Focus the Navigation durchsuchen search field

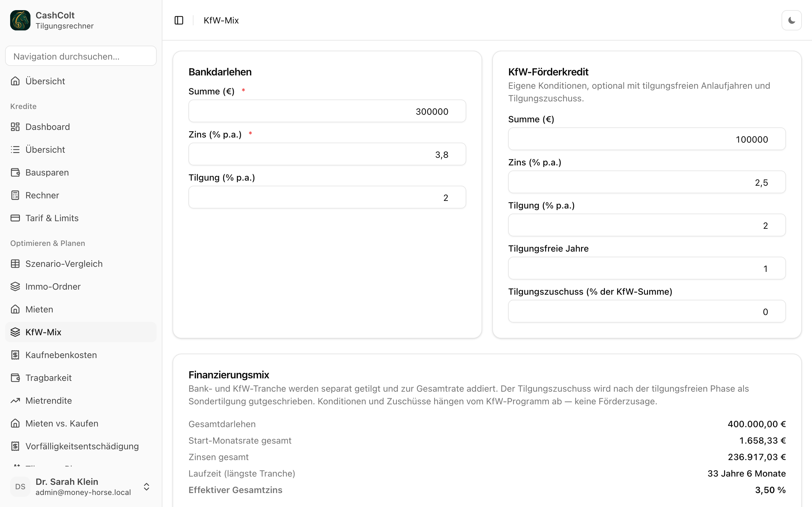(x=81, y=56)
